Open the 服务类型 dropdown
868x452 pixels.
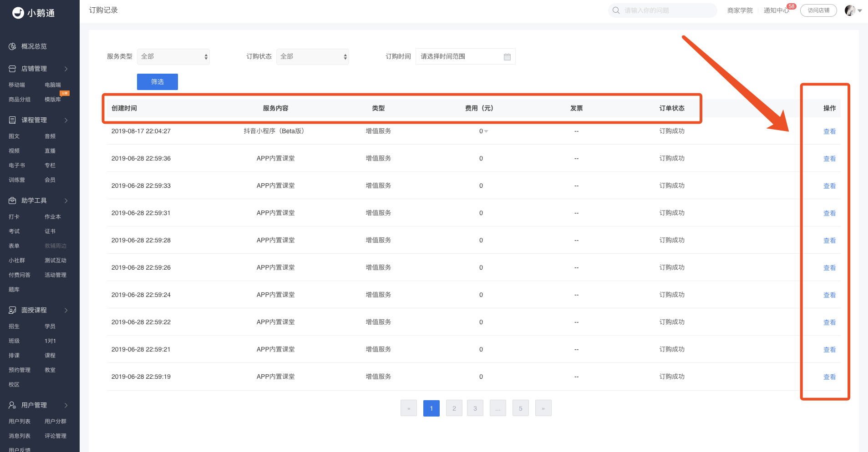pos(173,57)
